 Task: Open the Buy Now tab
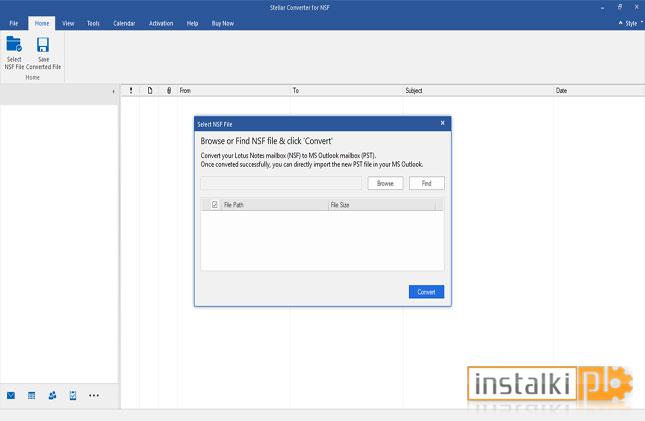pos(223,23)
